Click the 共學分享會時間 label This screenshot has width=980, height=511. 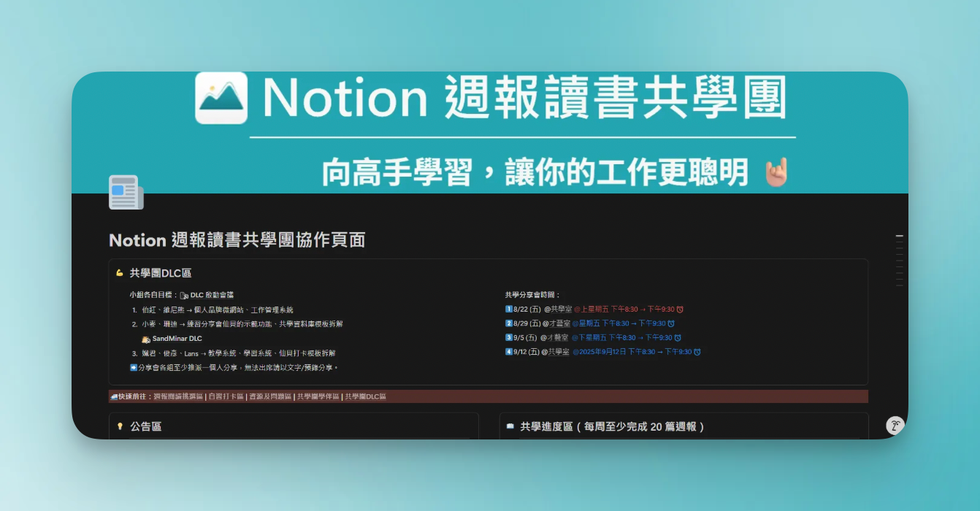tap(532, 295)
